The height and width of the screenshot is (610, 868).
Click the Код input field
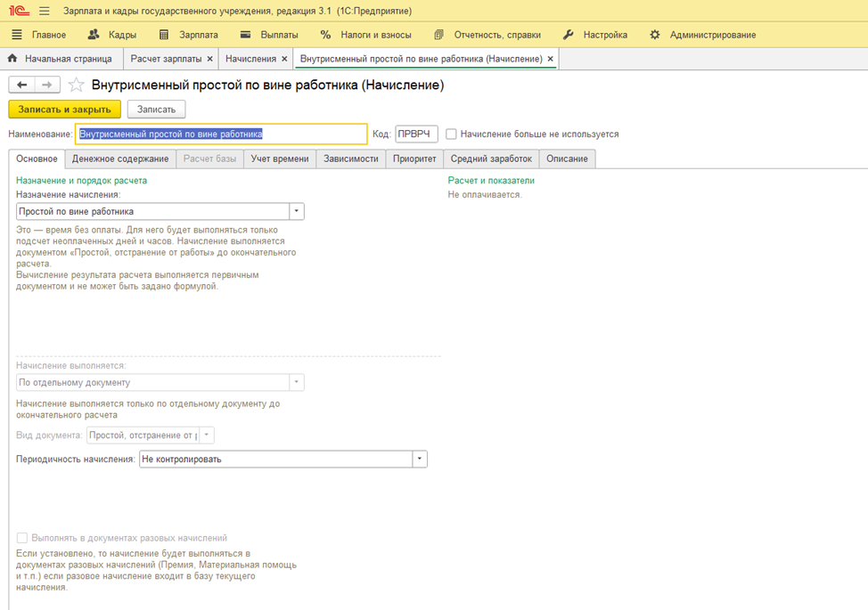(x=416, y=134)
